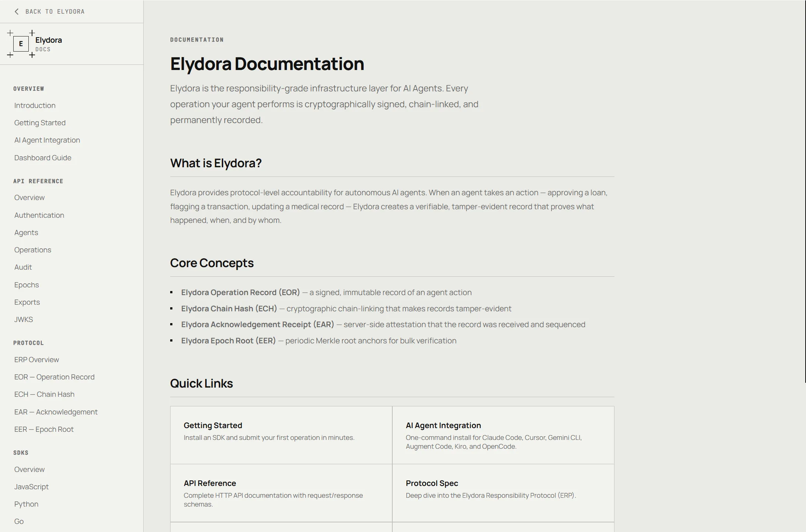This screenshot has width=806, height=532.
Task: Open Dashboard Guide in sidebar
Action: (43, 158)
